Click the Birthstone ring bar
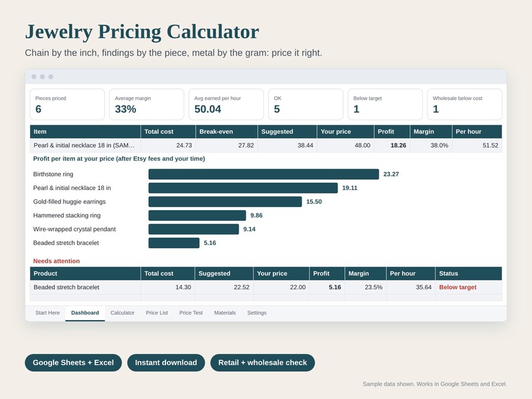The image size is (532, 399). 263,174
